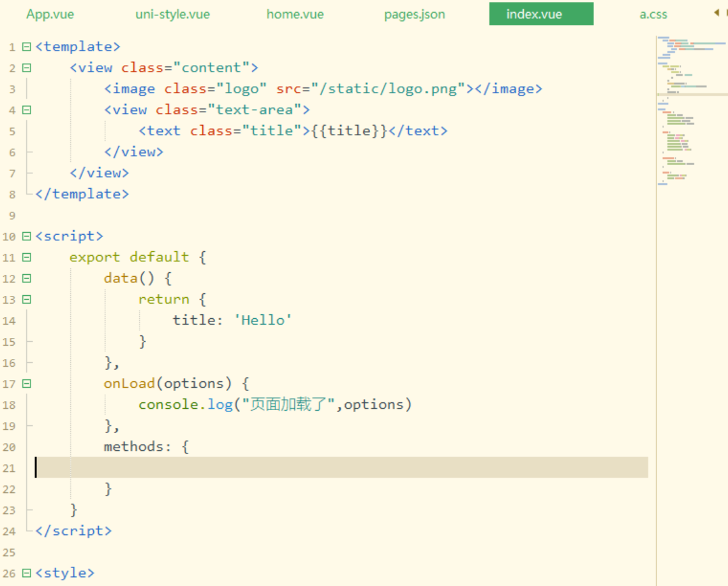Click the closing </template> tag
This screenshot has height=586, width=728.
(82, 194)
